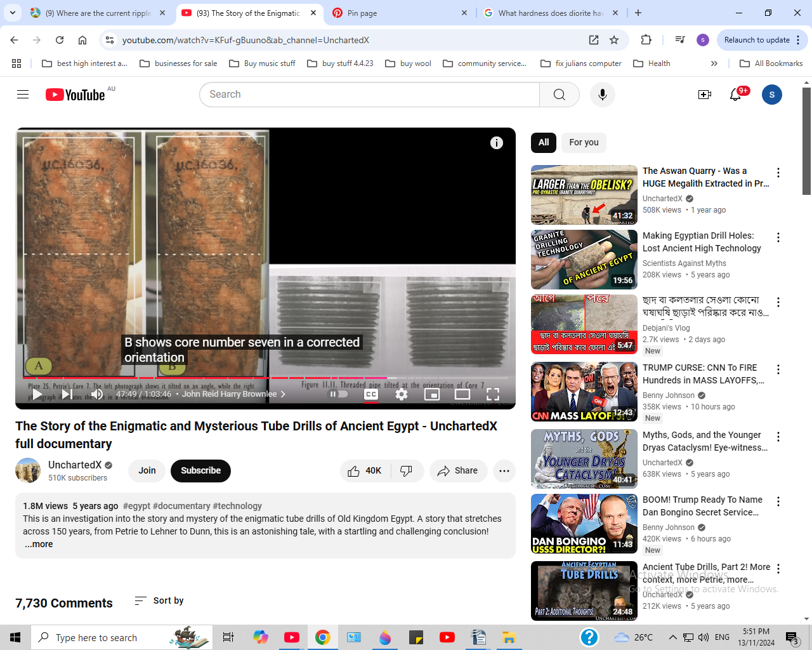Dislike this video
812x650 pixels.
point(407,470)
